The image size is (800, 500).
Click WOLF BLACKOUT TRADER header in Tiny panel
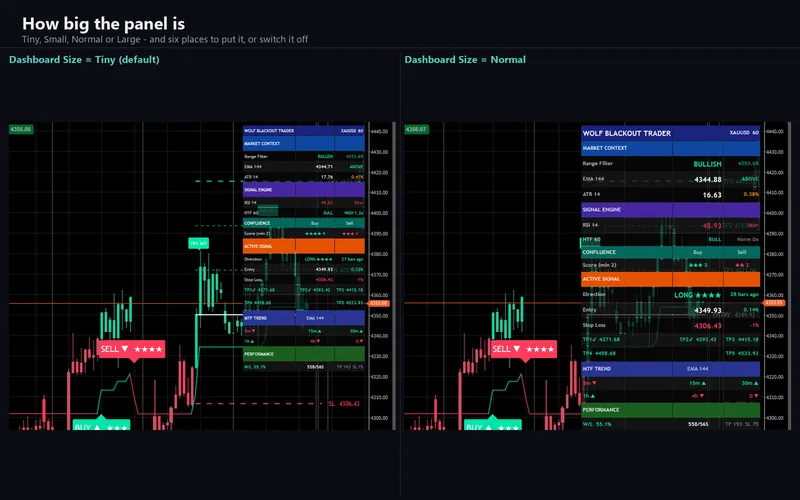(x=269, y=131)
